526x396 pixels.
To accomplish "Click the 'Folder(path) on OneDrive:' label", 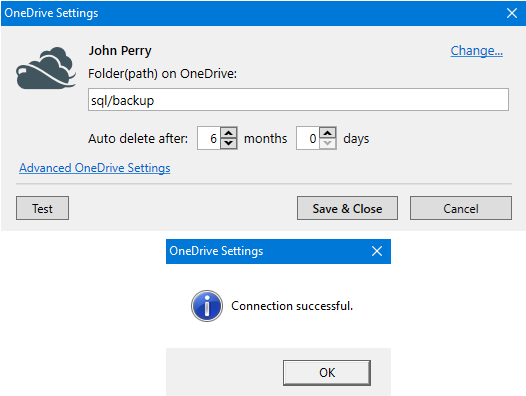I will click(x=162, y=73).
